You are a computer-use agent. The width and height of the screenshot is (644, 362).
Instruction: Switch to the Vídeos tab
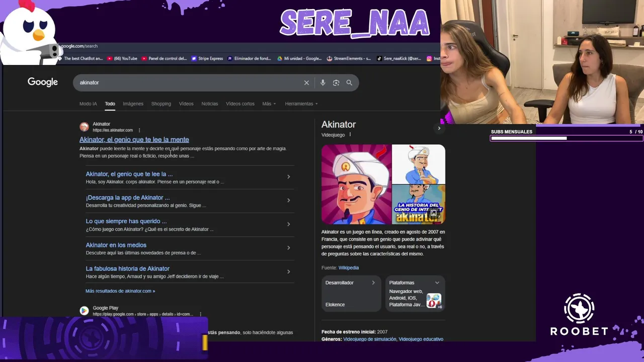[x=186, y=104]
